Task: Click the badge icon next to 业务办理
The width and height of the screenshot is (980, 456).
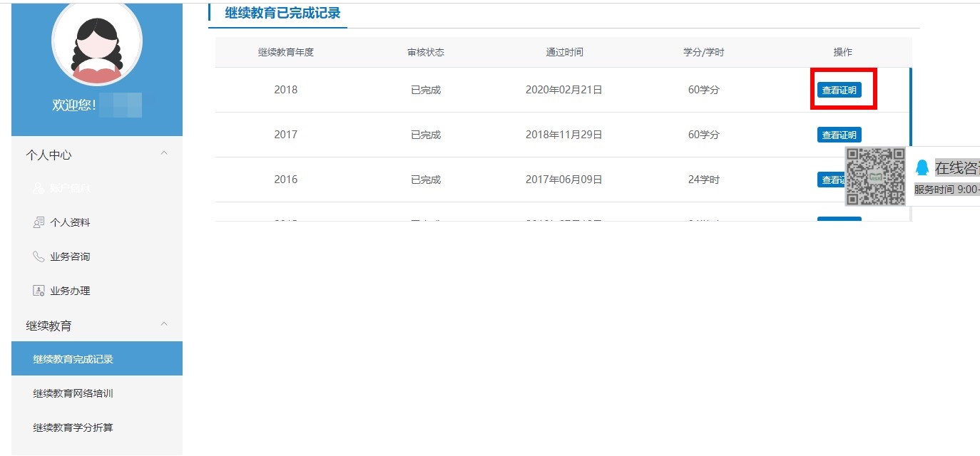Action: coord(39,290)
